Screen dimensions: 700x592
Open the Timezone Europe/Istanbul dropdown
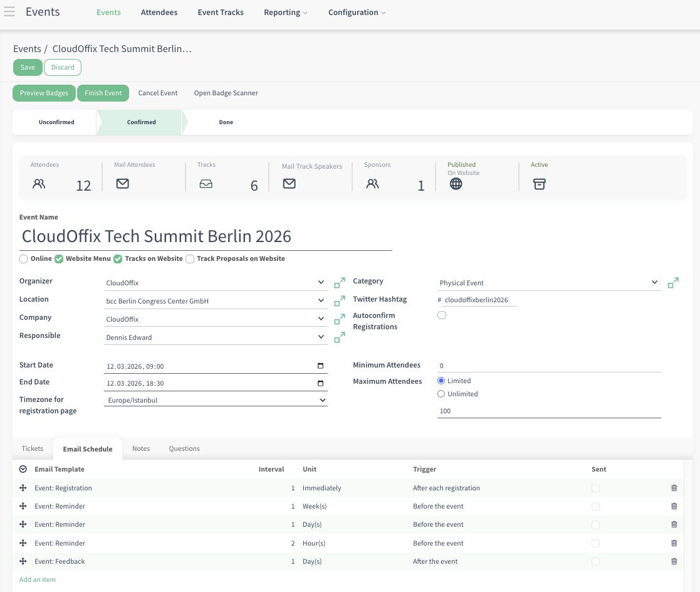point(216,400)
